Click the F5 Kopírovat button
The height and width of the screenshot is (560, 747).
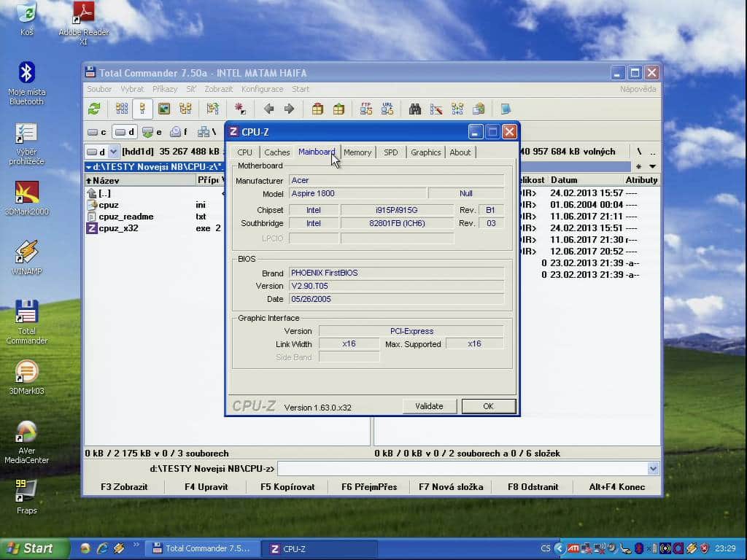click(x=287, y=486)
